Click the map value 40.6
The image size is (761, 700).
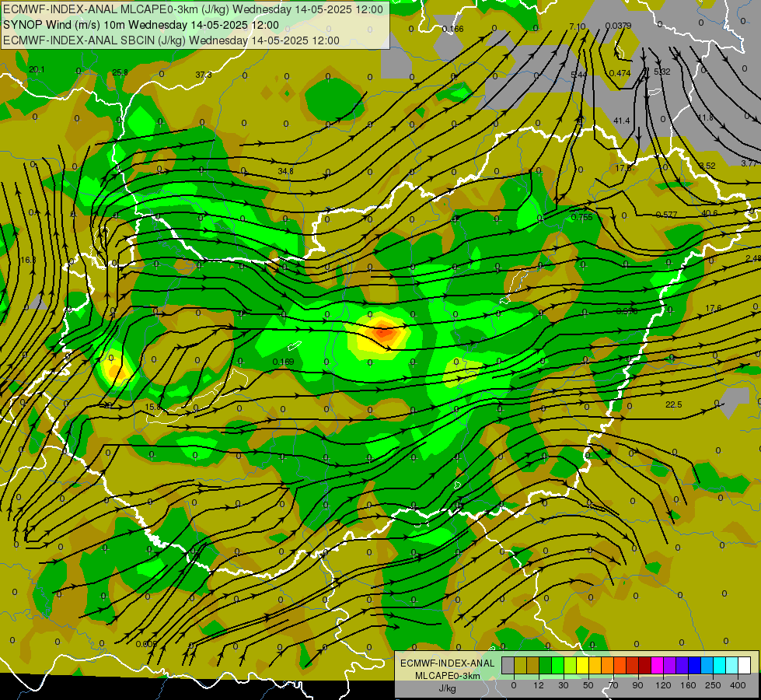[x=709, y=213]
